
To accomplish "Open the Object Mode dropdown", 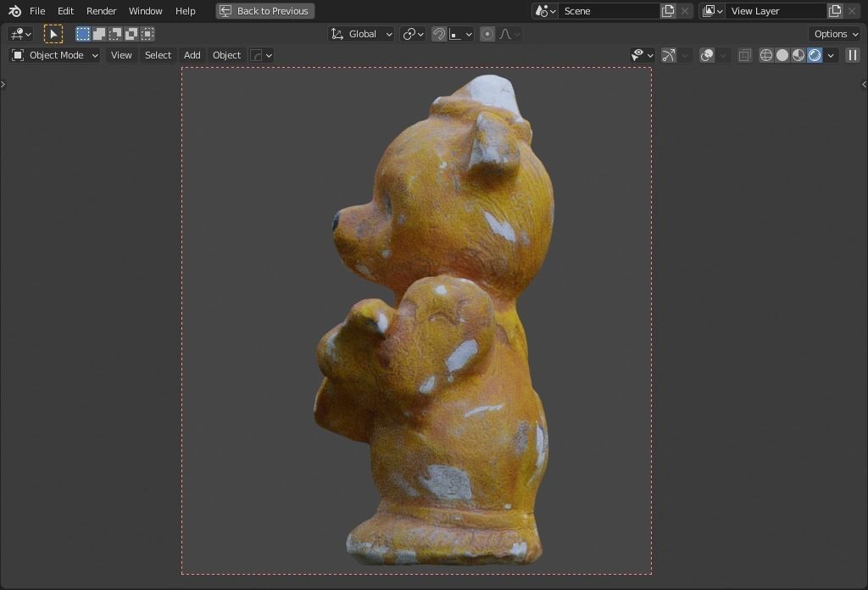I will 55,55.
